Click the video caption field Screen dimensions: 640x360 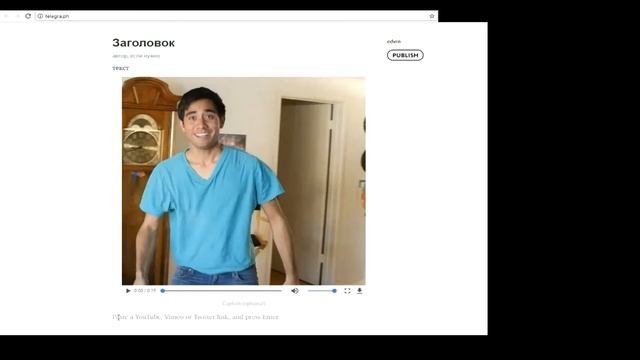(244, 303)
